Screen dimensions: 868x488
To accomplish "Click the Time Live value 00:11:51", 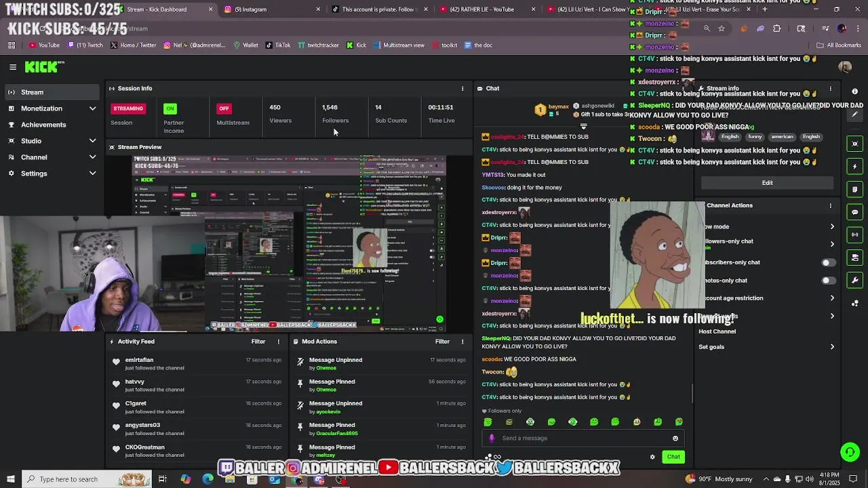I will pos(441,107).
